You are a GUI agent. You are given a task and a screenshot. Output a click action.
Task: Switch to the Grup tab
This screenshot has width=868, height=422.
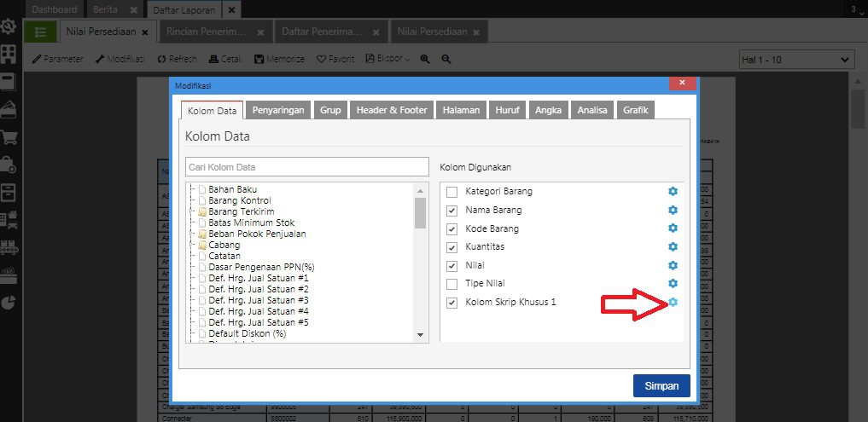pos(330,110)
